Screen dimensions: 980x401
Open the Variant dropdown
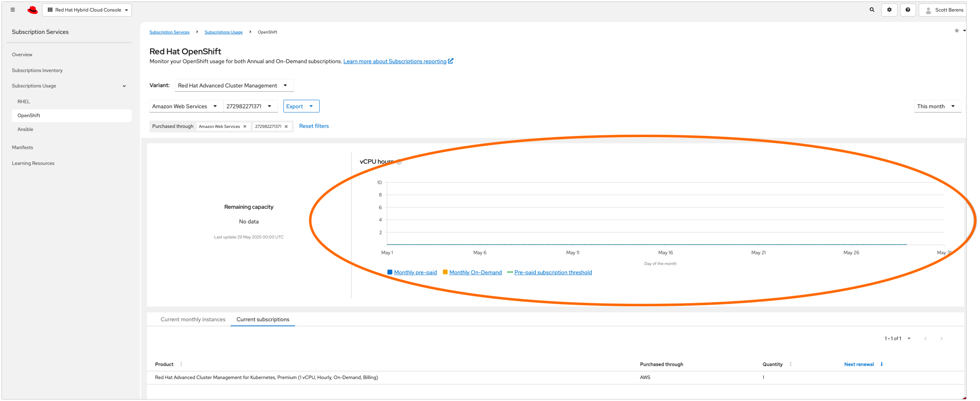coord(234,86)
